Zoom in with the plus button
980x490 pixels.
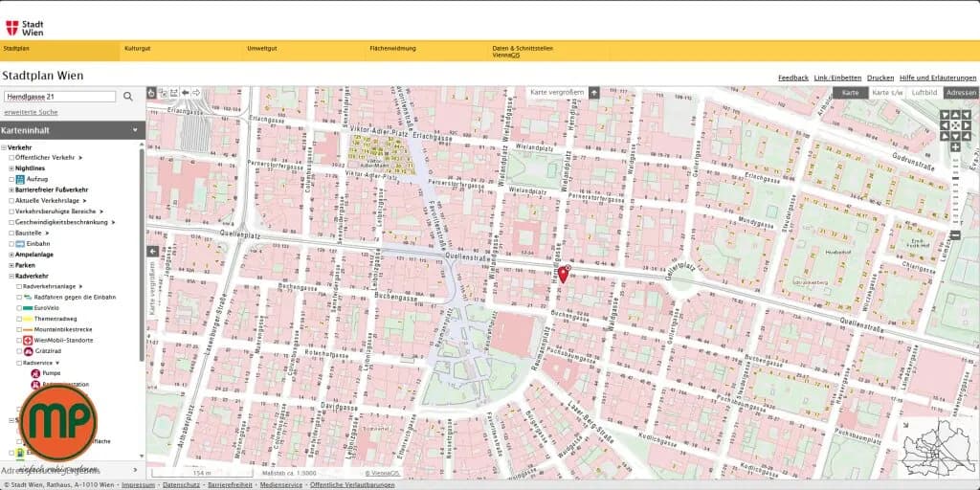955,147
